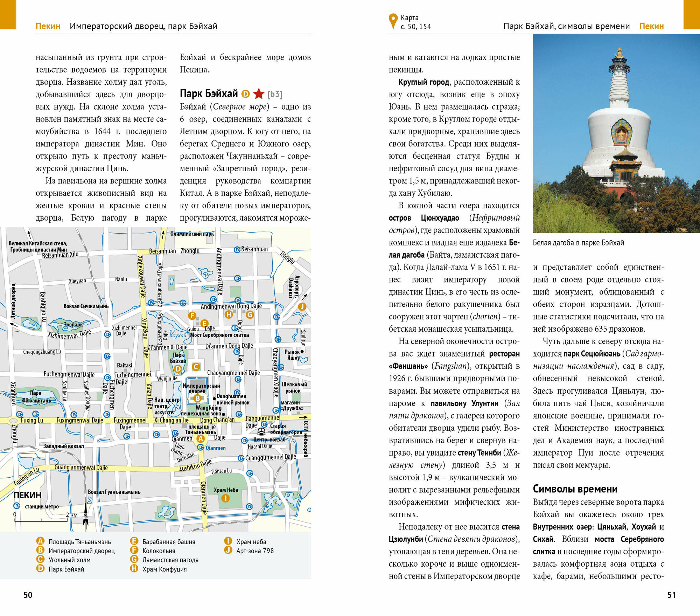The width and height of the screenshot is (700, 616).
Task: Click the Парк Бэйхай section heading
Action: 209,94
